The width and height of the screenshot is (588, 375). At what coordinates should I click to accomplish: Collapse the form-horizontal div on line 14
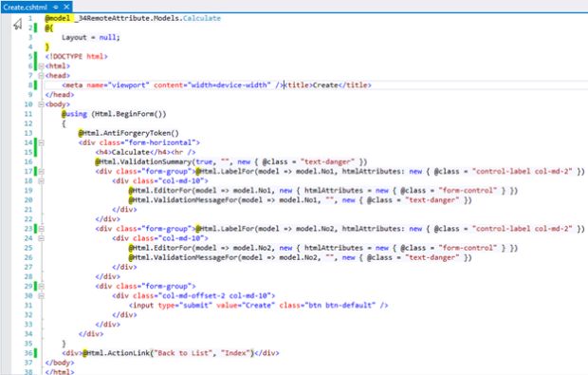click(x=41, y=142)
